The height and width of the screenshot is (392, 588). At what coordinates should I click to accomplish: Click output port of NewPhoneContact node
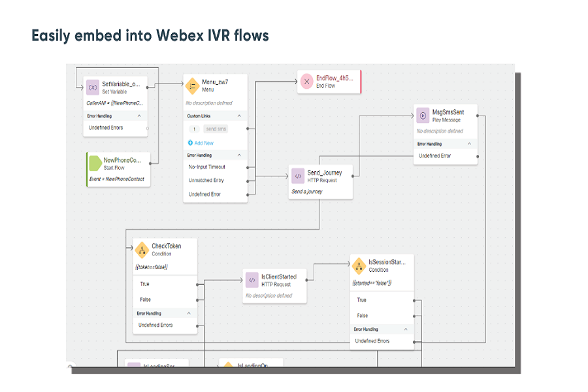click(x=150, y=163)
